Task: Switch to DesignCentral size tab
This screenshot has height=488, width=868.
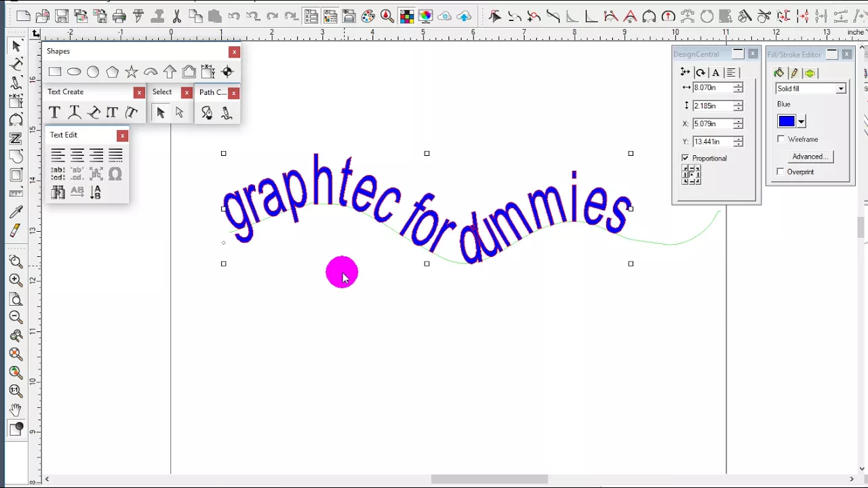Action: 685,73
